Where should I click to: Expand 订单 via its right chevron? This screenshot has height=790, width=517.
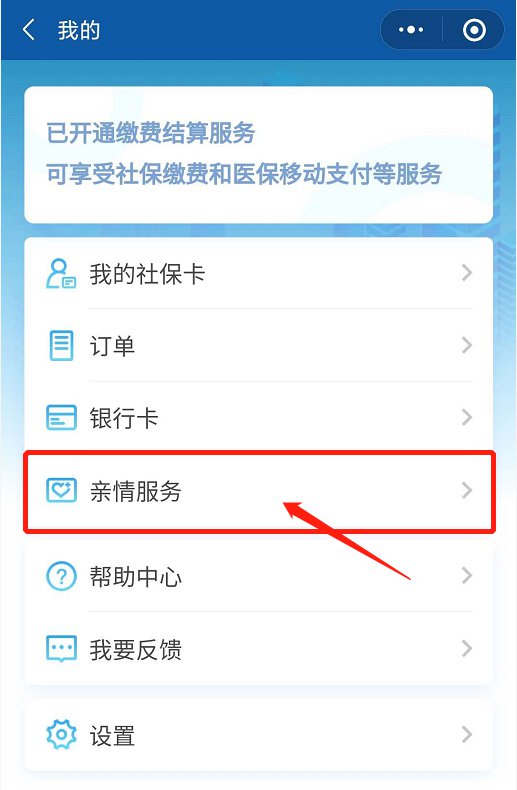[467, 346]
